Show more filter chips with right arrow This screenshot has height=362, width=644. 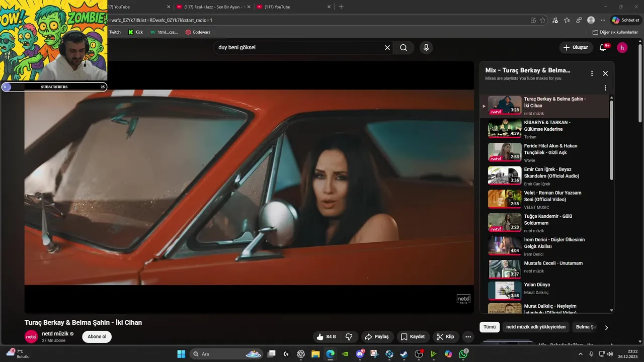pyautogui.click(x=606, y=327)
